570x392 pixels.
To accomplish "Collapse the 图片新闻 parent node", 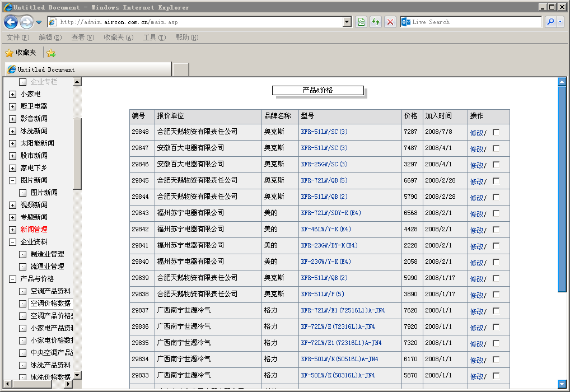I will pyautogui.click(x=12, y=180).
